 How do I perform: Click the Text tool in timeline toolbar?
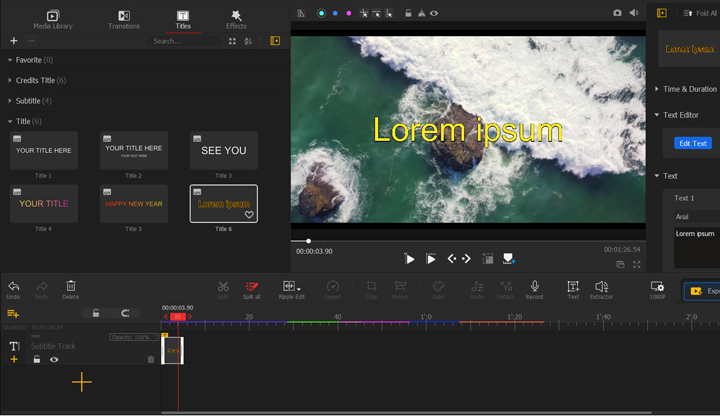coord(573,287)
